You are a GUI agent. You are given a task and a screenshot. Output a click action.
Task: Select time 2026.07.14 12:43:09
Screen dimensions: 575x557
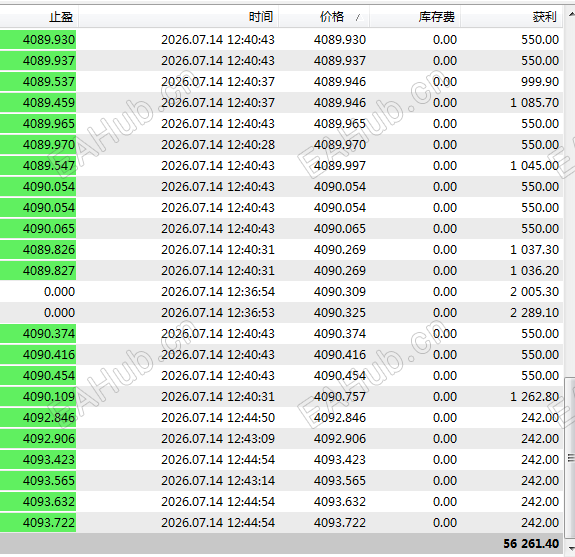(218, 439)
